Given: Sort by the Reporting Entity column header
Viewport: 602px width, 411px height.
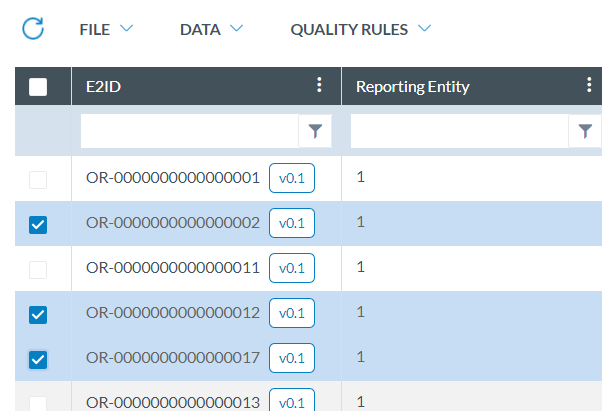Looking at the screenshot, I should [413, 87].
